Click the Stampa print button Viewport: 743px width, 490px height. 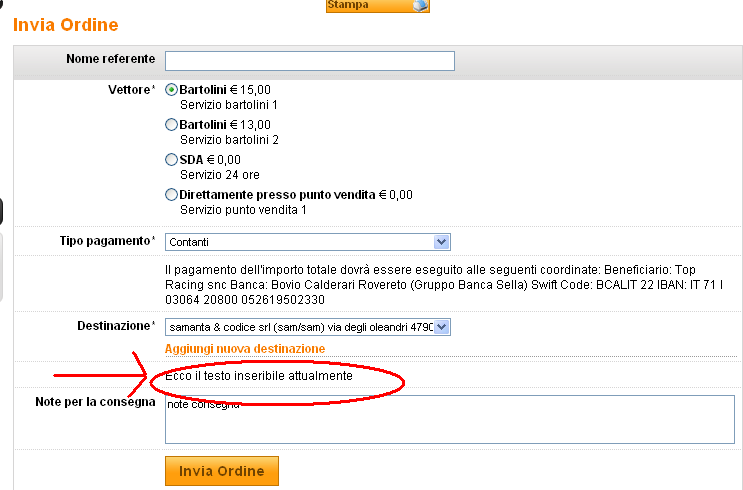[x=378, y=6]
